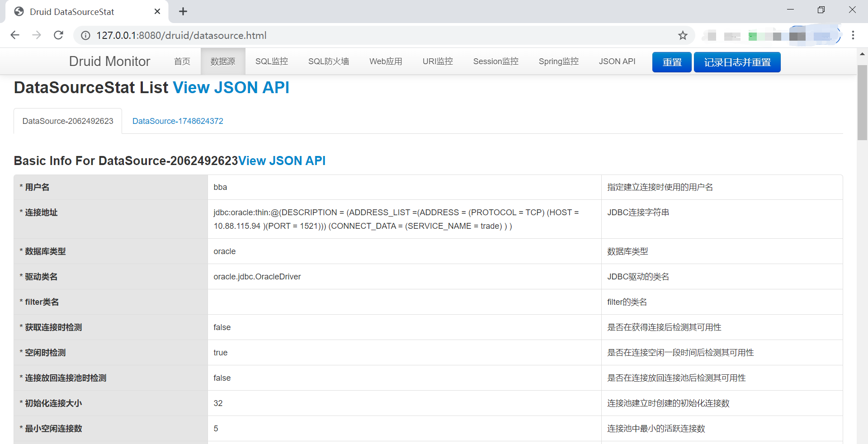Click the browser forward arrow
Screen dimensions: 868x444
pyautogui.click(x=37, y=35)
